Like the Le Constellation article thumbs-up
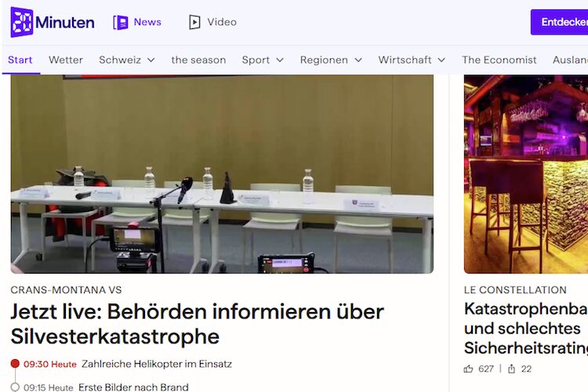Image resolution: width=588 pixels, height=392 pixels. click(469, 368)
